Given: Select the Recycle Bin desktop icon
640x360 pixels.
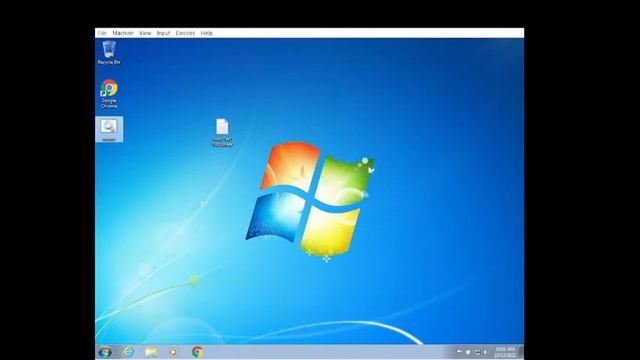Looking at the screenshot, I should (x=109, y=53).
